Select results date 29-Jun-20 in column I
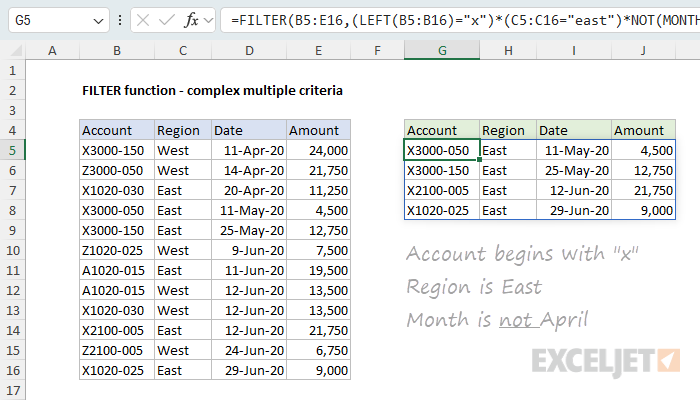This screenshot has width=700, height=400. (574, 210)
